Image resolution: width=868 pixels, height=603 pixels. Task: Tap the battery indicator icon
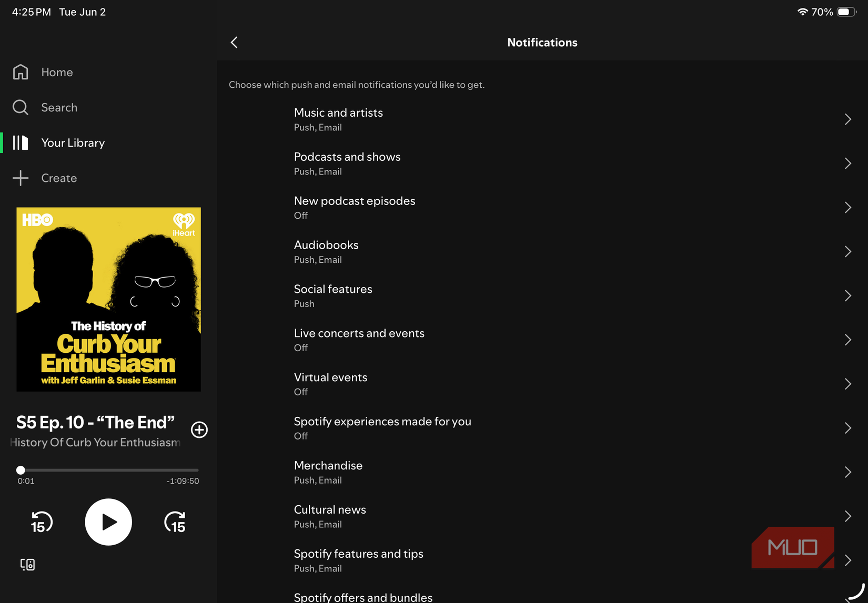(846, 12)
